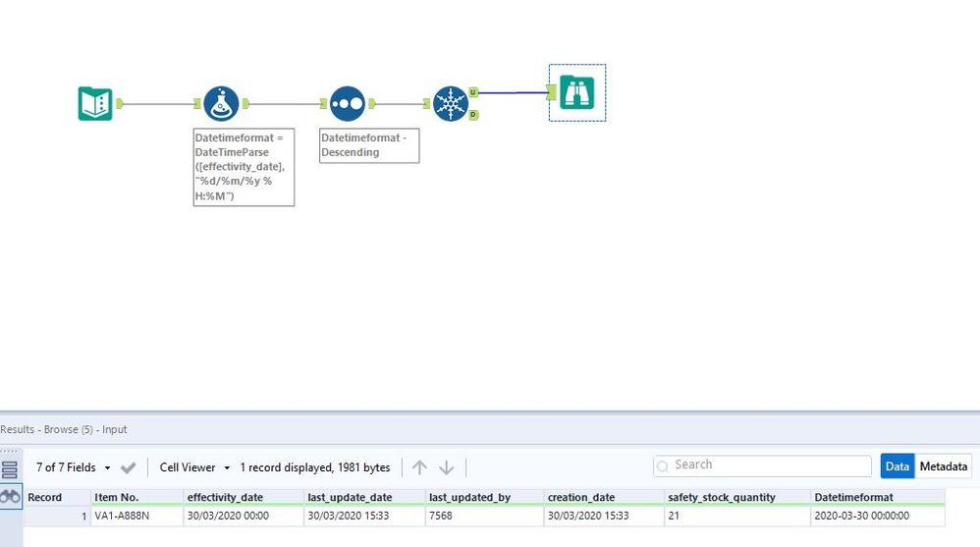Sort by the Record column header

coord(57,498)
